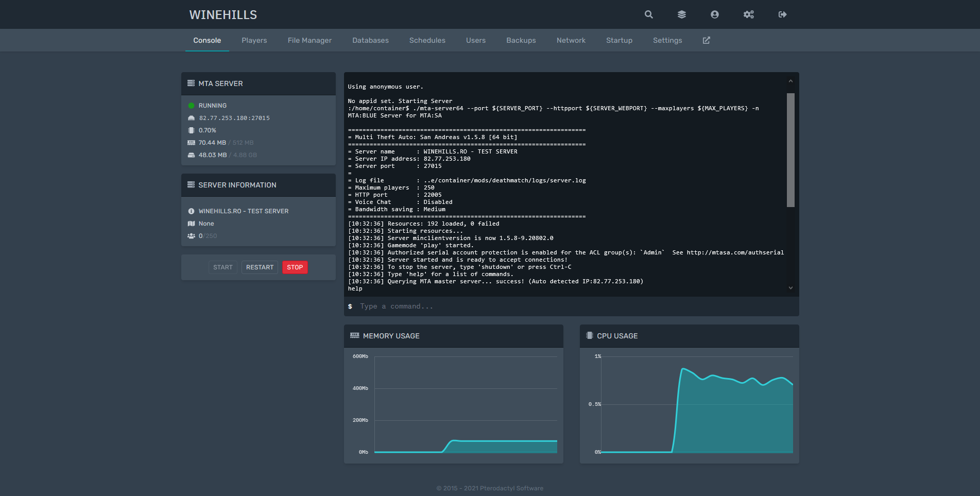The image size is (980, 496).
Task: Open the Startup tab
Action: click(619, 40)
